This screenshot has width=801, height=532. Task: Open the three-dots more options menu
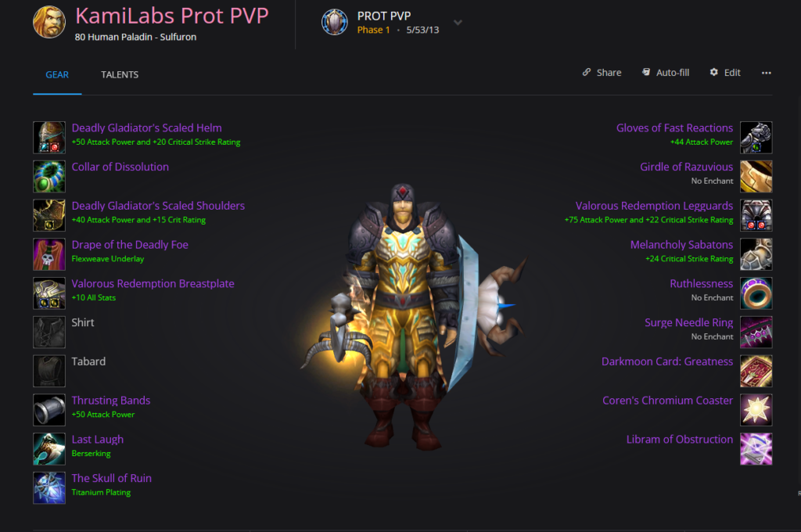[767, 73]
